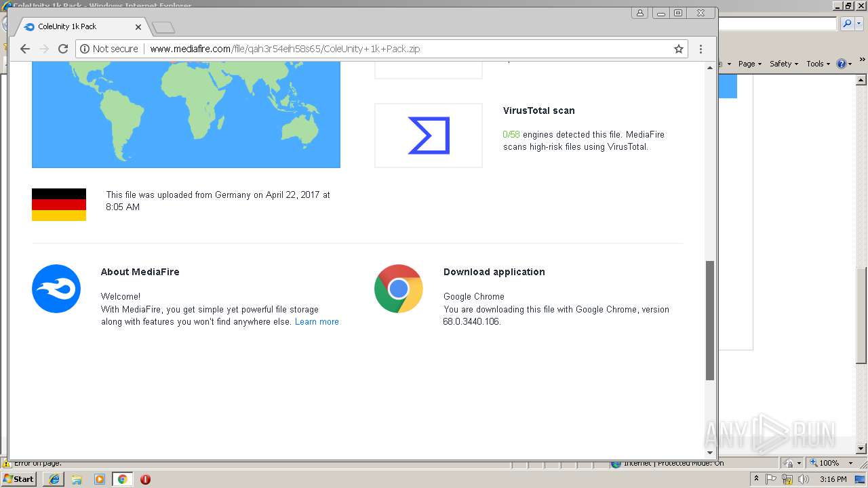Viewport: 868px width, 488px height.
Task: Open the Learn more link
Action: [317, 322]
